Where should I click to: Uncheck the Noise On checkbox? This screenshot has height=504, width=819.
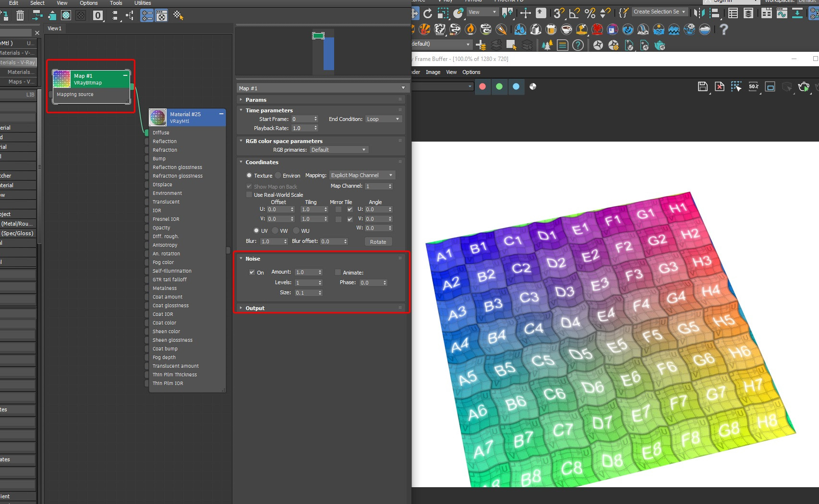coord(252,272)
